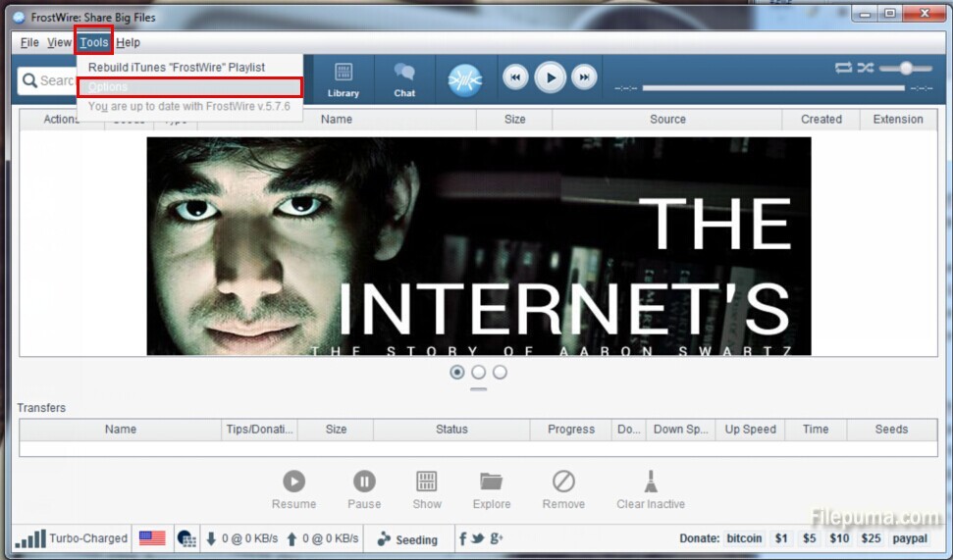Screen dimensions: 953x560
Task: Donate $10 via the status bar
Action: [839, 538]
